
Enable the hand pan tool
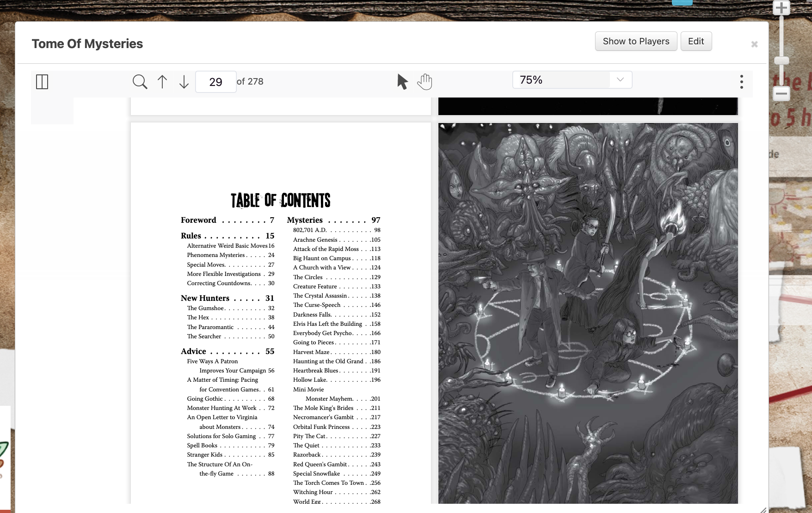[x=424, y=82]
